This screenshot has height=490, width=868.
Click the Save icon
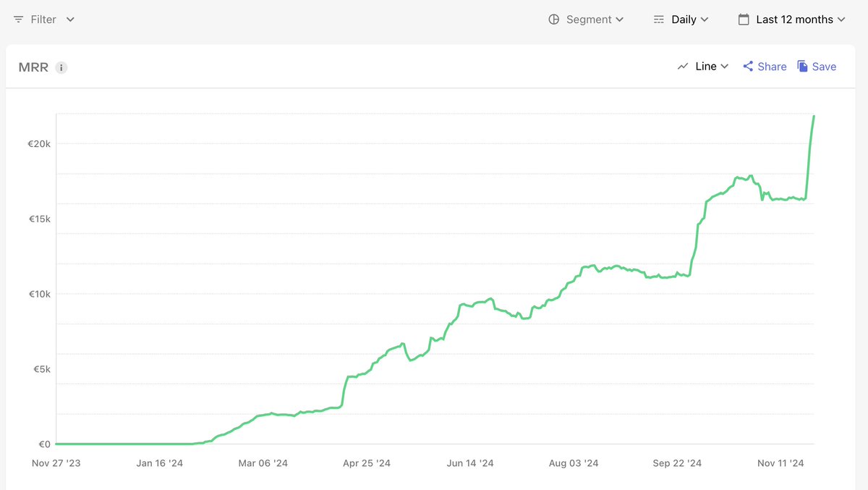pyautogui.click(x=803, y=67)
